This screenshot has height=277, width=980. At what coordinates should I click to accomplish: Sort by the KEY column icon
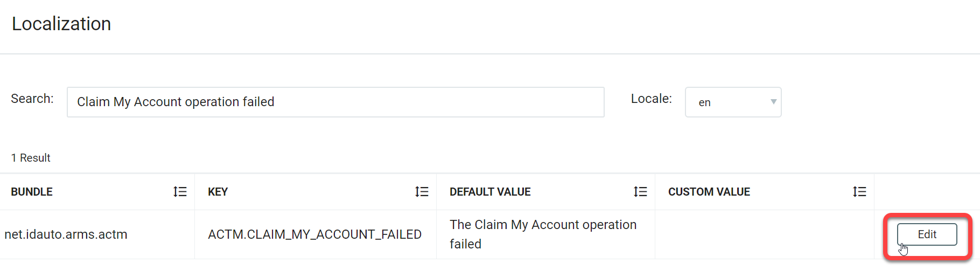pos(422,192)
